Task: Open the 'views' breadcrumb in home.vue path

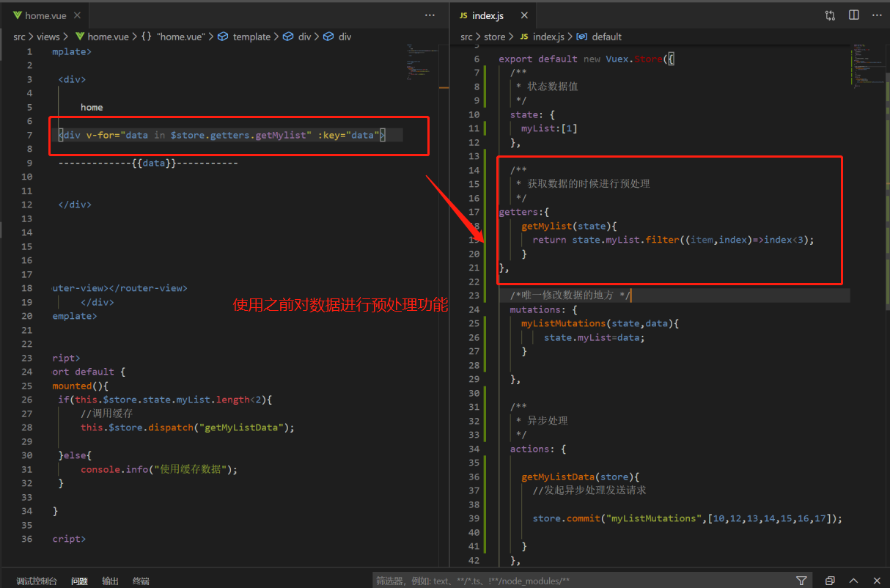Action: pyautogui.click(x=48, y=37)
